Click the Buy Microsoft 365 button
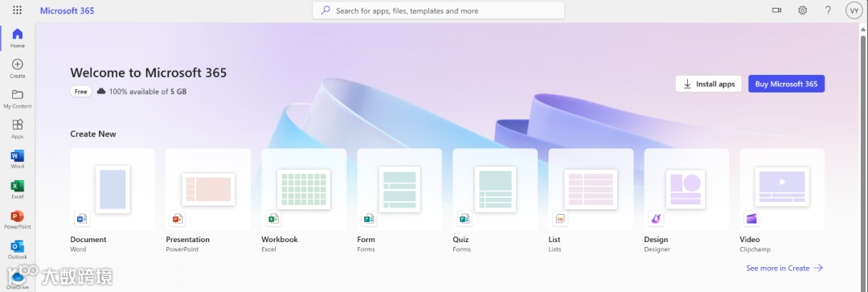This screenshot has height=292, width=868. (x=786, y=84)
